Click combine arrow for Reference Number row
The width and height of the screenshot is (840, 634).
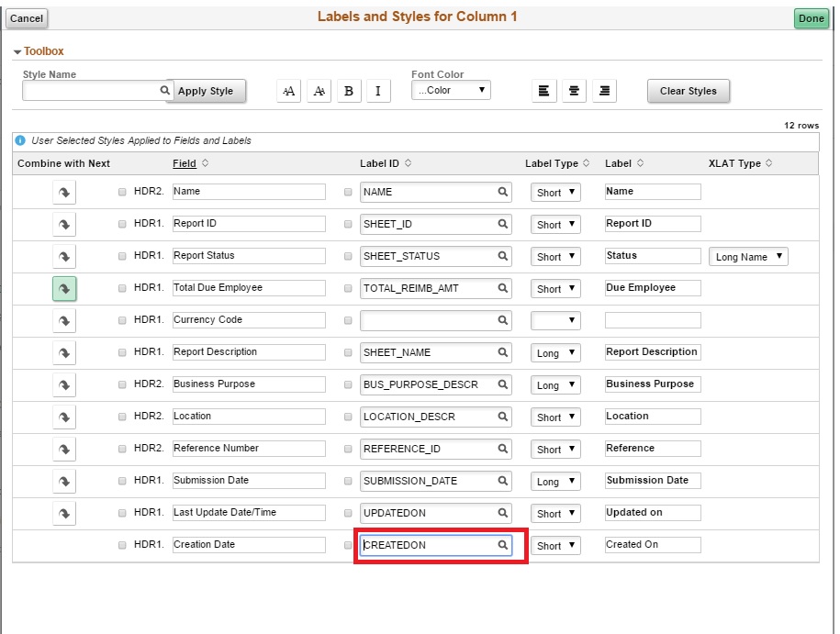click(x=64, y=450)
